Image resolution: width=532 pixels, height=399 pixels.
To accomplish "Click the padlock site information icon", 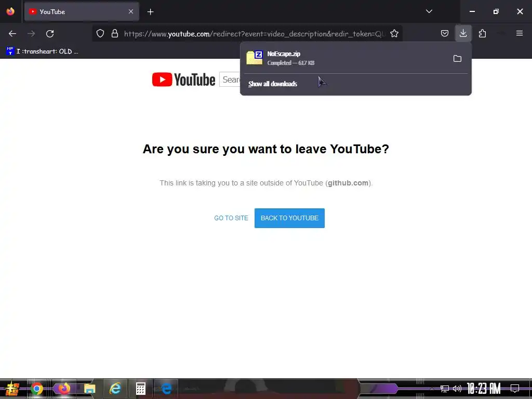I will tap(115, 33).
